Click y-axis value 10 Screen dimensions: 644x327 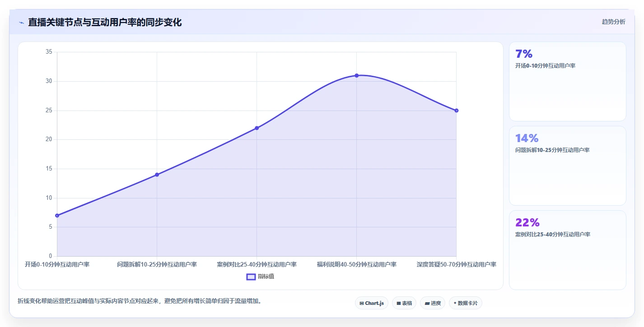[x=49, y=198]
